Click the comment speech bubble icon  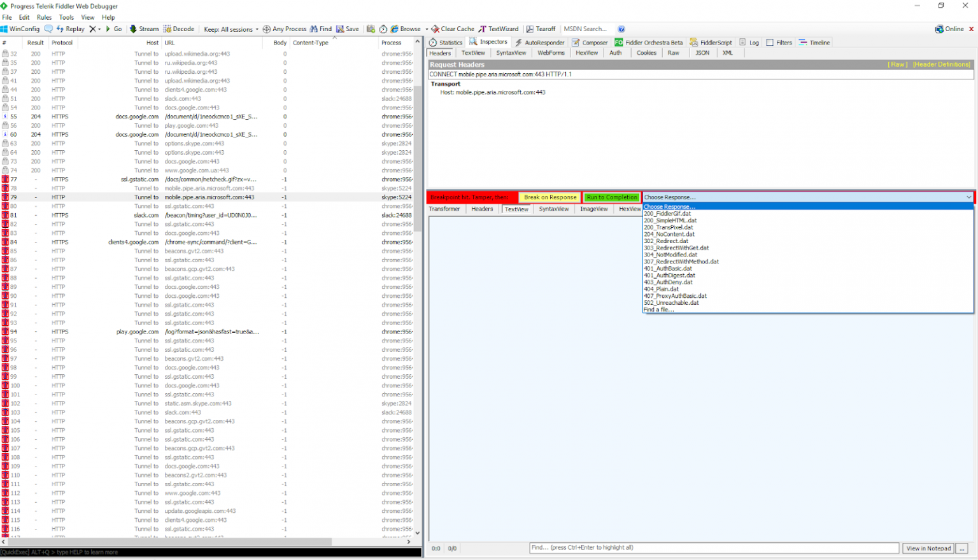(x=48, y=29)
